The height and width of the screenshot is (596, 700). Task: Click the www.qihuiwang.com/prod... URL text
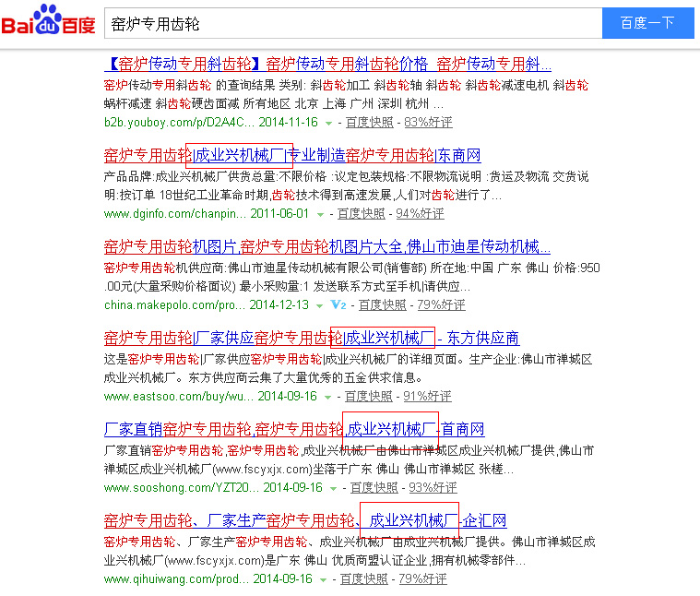[x=176, y=579]
